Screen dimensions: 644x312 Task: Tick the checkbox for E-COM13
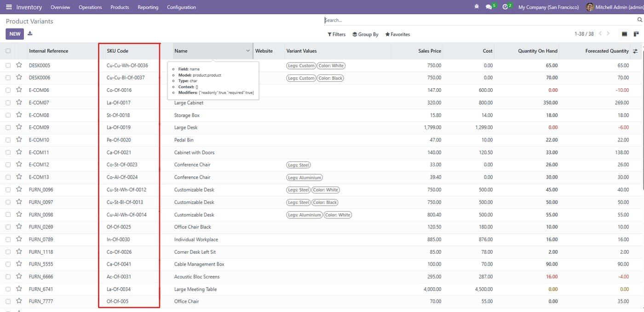click(x=8, y=177)
